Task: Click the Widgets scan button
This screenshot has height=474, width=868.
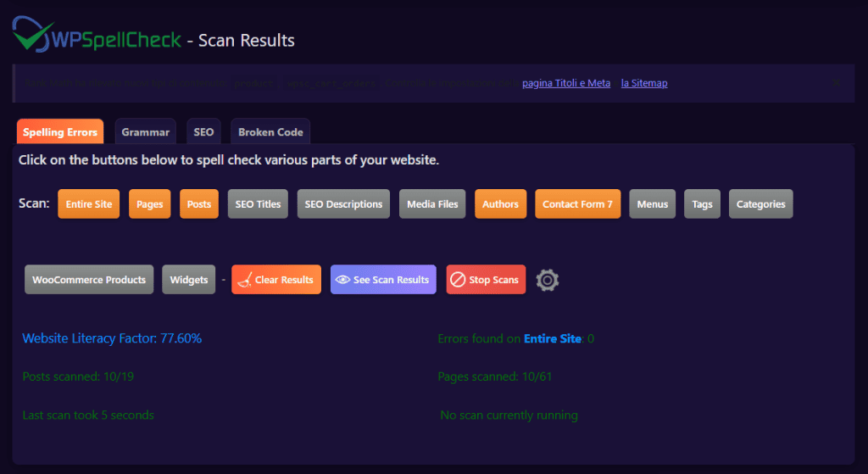Action: [x=189, y=280]
